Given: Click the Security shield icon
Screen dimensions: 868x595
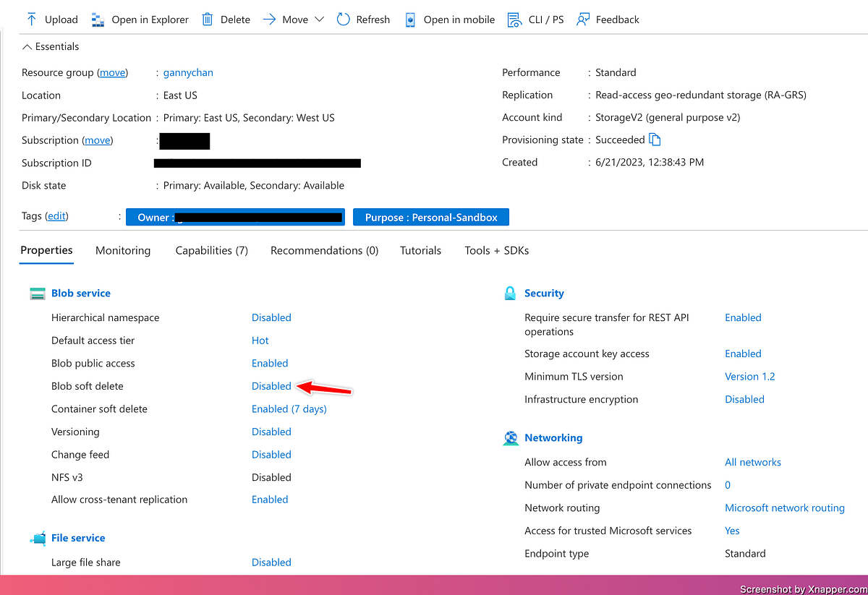Looking at the screenshot, I should coord(510,293).
